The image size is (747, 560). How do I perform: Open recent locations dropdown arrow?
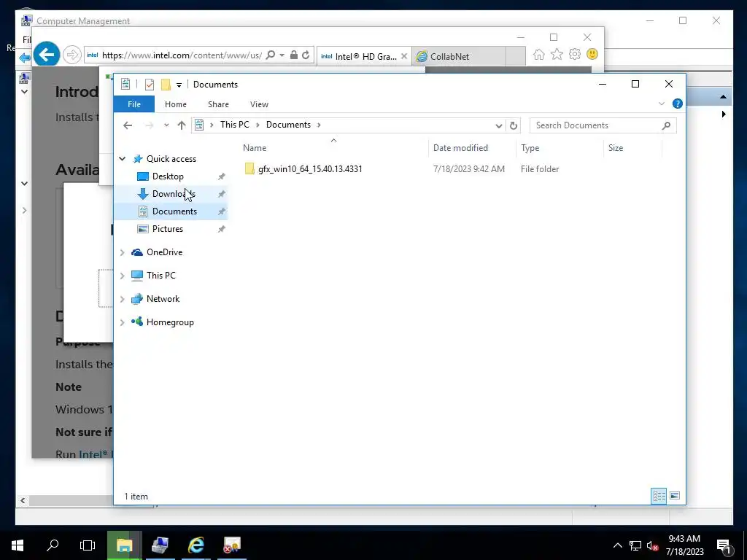click(166, 125)
